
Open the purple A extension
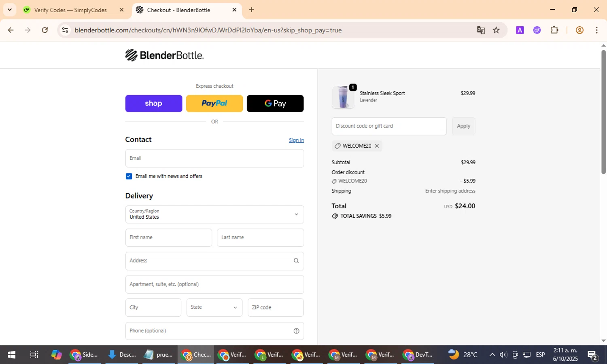tap(520, 30)
